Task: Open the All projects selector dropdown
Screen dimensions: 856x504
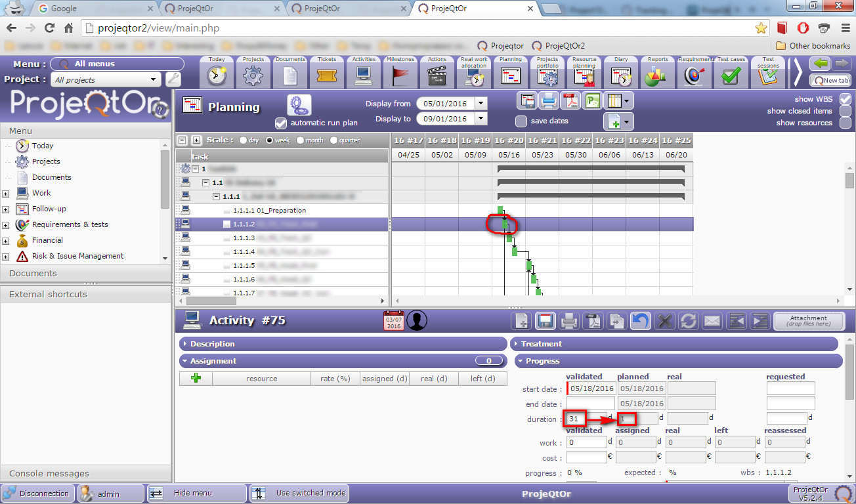Action: [x=154, y=79]
